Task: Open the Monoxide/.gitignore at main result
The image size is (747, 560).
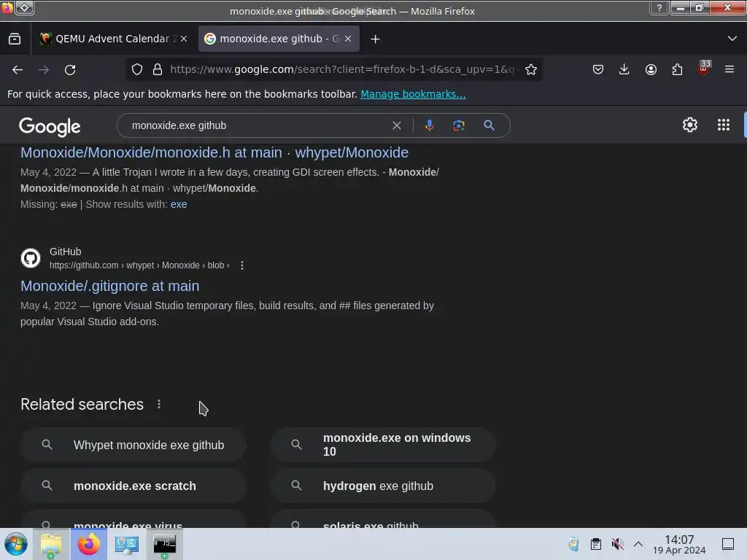Action: pyautogui.click(x=110, y=286)
